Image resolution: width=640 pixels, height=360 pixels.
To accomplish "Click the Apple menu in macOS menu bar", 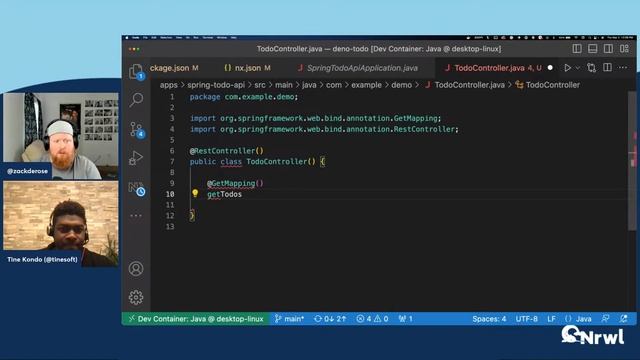I will 127,38.
